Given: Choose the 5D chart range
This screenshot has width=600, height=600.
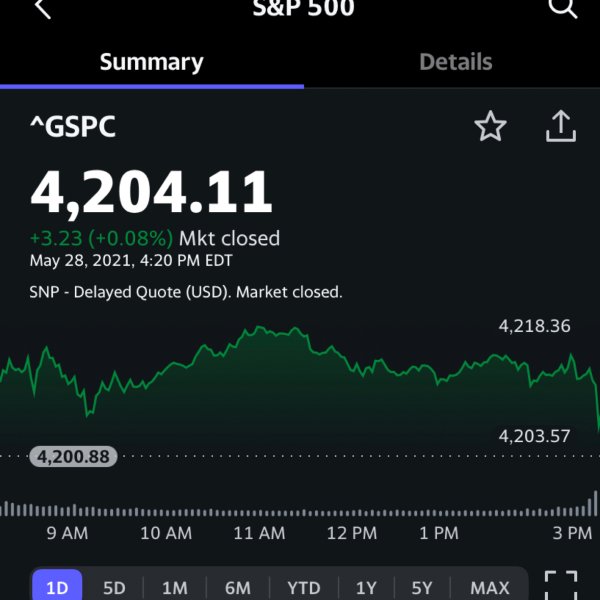Looking at the screenshot, I should (x=114, y=587).
